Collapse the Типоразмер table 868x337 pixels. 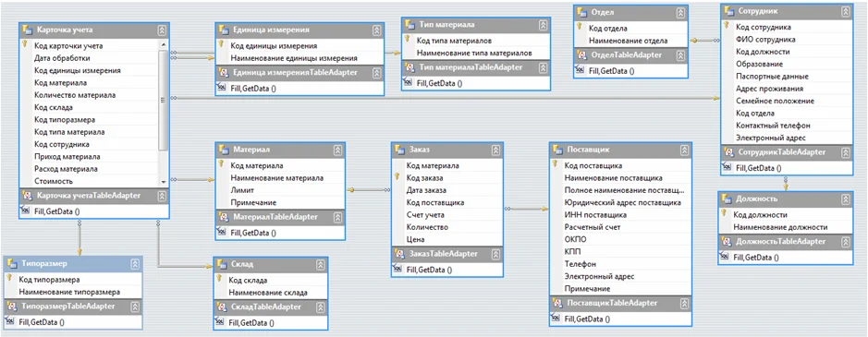point(135,264)
